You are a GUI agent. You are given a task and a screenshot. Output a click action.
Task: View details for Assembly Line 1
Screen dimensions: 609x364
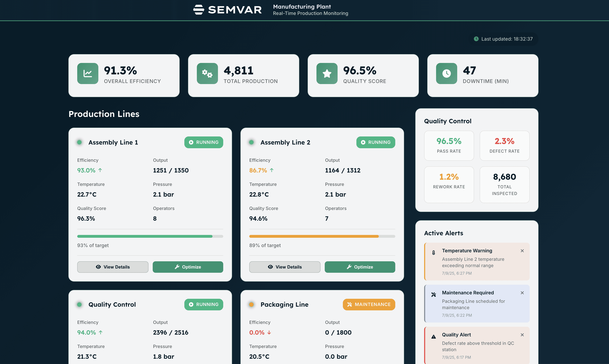113,267
